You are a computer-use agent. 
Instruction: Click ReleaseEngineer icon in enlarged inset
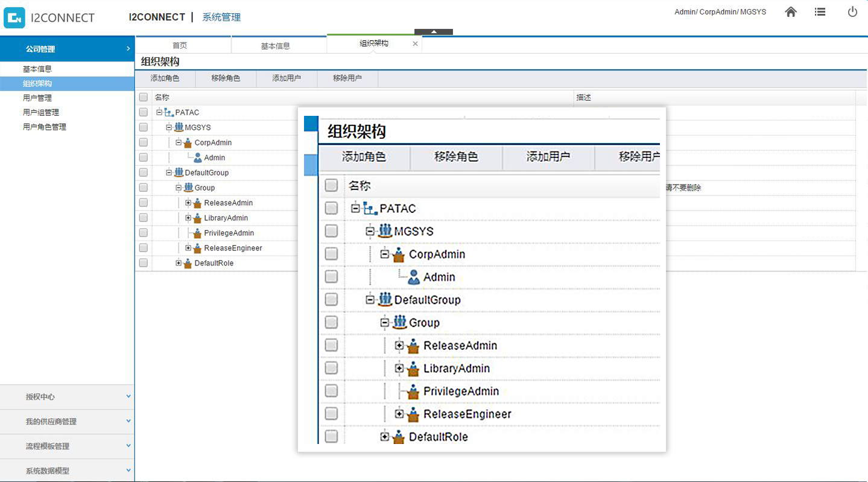click(414, 414)
